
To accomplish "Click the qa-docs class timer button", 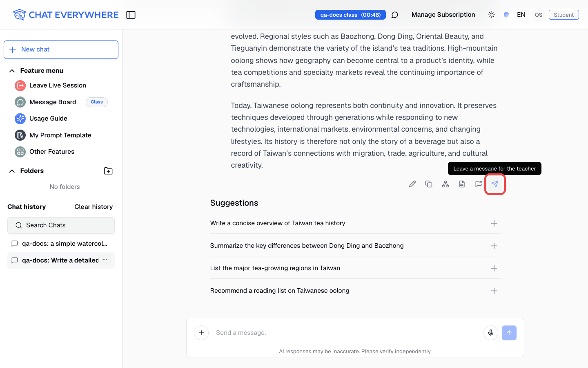I will tap(350, 15).
